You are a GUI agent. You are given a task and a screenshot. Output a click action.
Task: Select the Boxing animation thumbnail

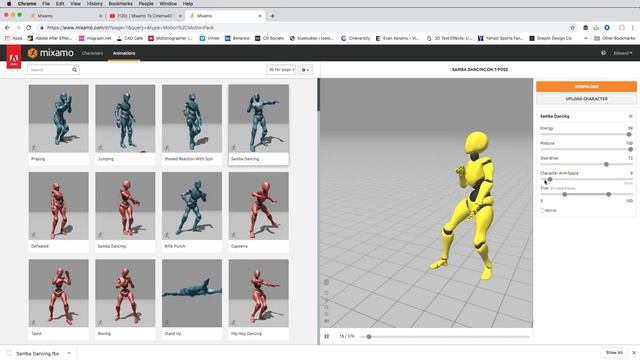125,293
